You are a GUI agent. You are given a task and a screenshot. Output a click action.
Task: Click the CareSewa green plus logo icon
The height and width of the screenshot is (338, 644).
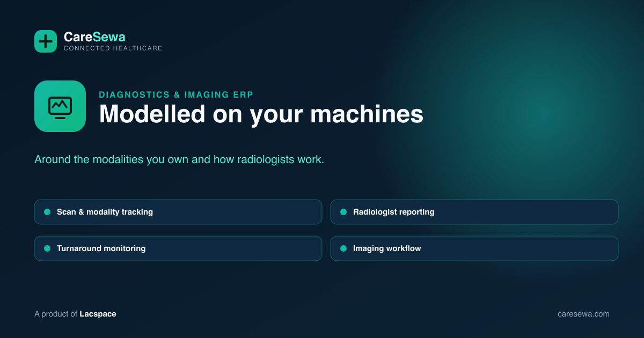click(x=46, y=41)
